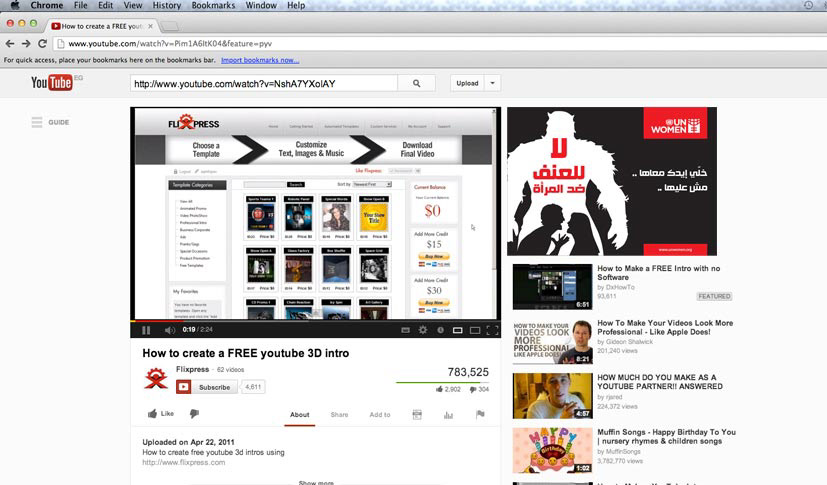Open the Window menu
This screenshot has height=485, width=827.
coord(261,5)
